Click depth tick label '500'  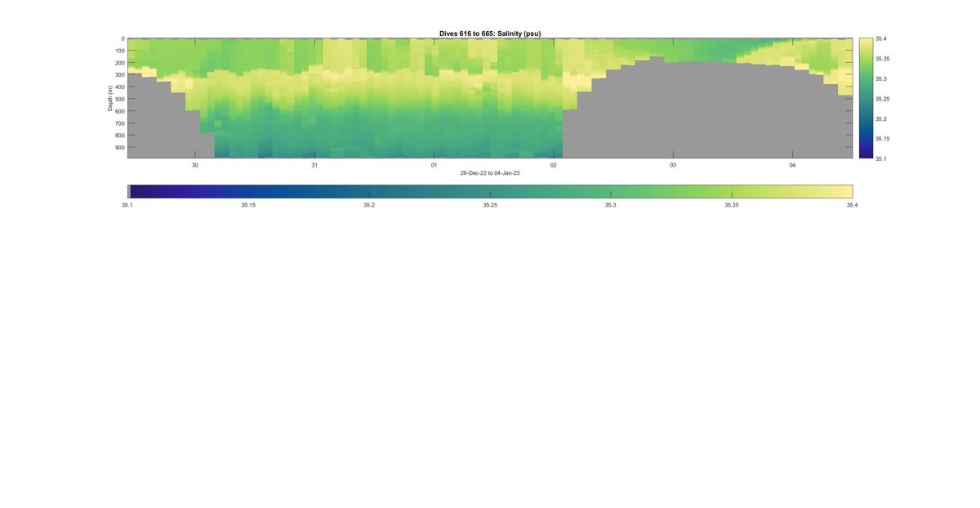[119, 99]
